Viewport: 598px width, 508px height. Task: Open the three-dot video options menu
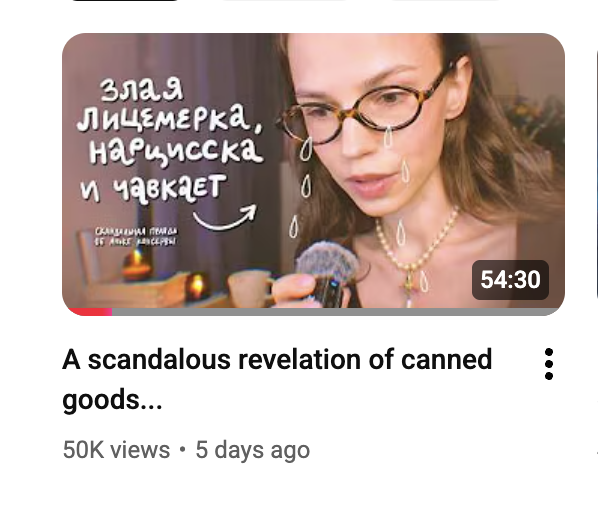tap(548, 364)
